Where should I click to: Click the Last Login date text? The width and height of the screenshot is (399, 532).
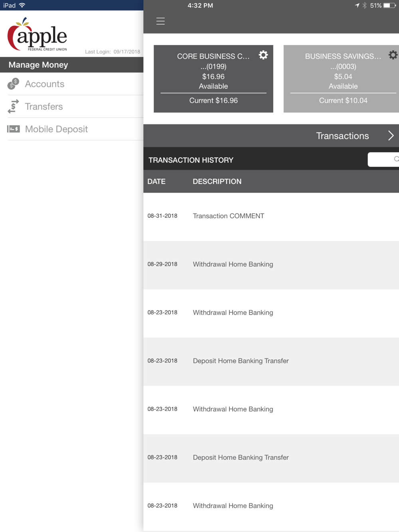[x=113, y=51]
